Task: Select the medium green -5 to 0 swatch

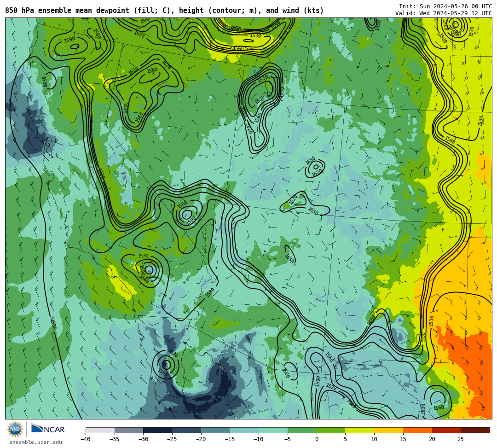Action: (302, 430)
